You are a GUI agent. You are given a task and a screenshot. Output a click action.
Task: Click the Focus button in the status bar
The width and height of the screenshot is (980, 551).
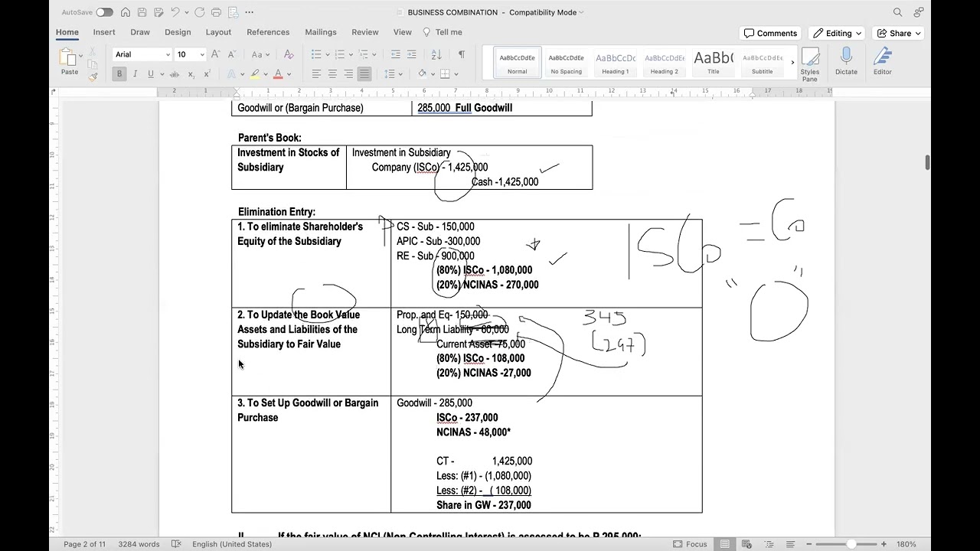(690, 544)
